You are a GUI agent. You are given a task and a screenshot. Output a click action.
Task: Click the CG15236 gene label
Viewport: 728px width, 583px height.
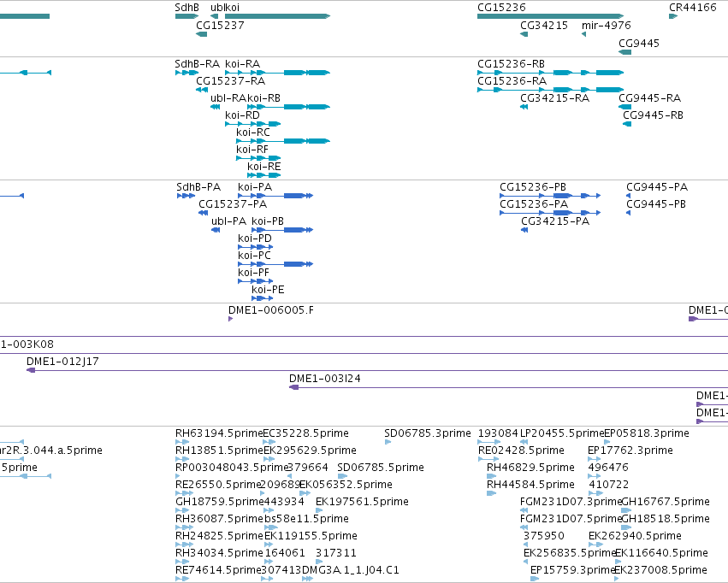coord(501,8)
